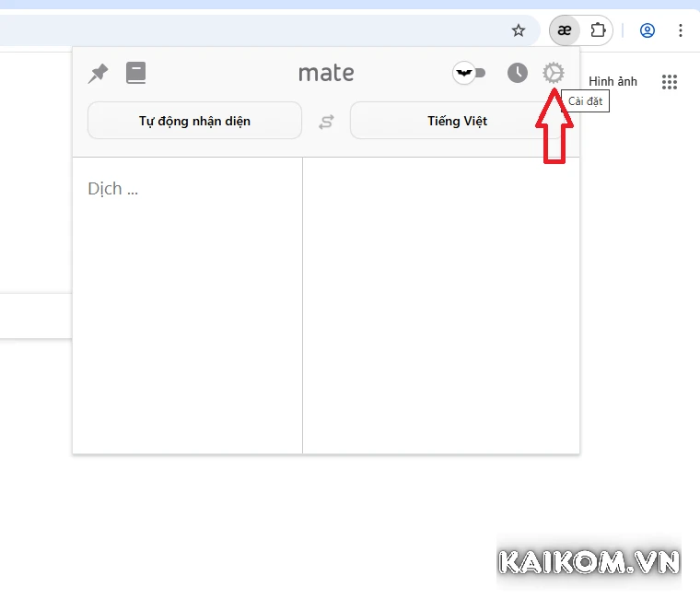Open the phrasebook book icon
The image size is (700, 599).
click(136, 73)
